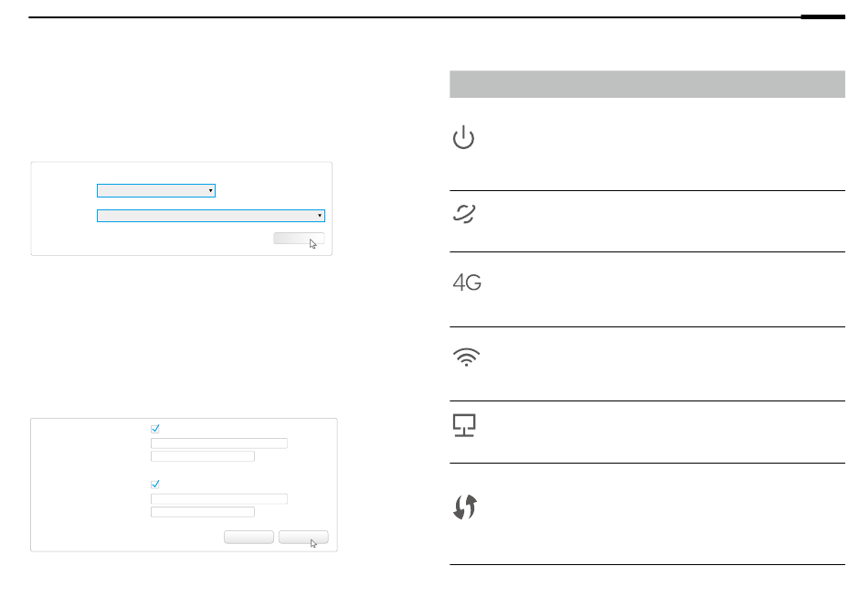Focus the shorter field in second checkbox group
Screen dimensions: 868x598
(203, 511)
